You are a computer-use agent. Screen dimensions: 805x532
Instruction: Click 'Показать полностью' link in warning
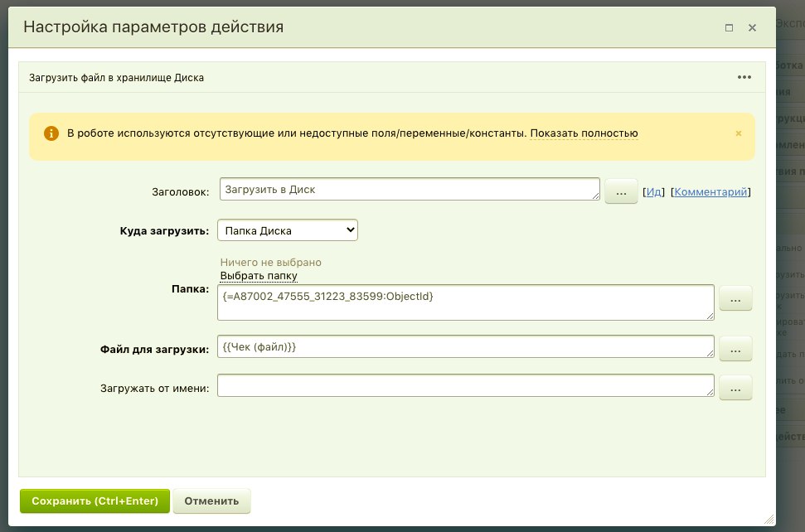coord(584,133)
